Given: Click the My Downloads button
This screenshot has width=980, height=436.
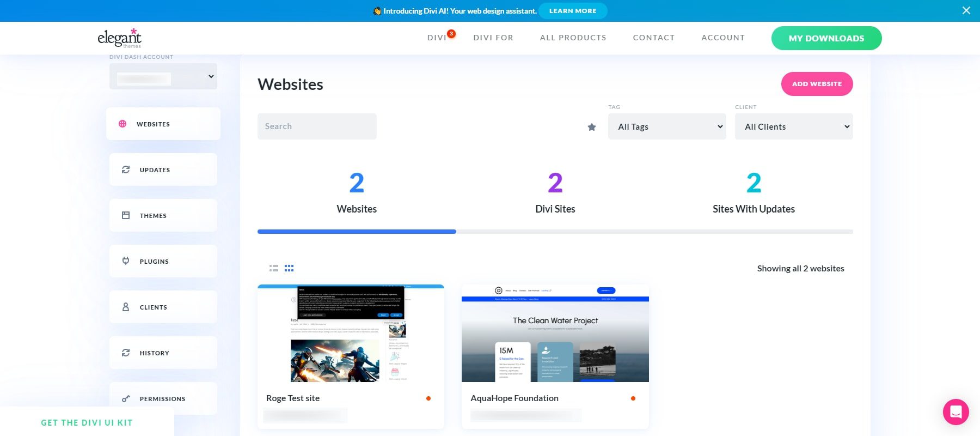Looking at the screenshot, I should pos(826,38).
